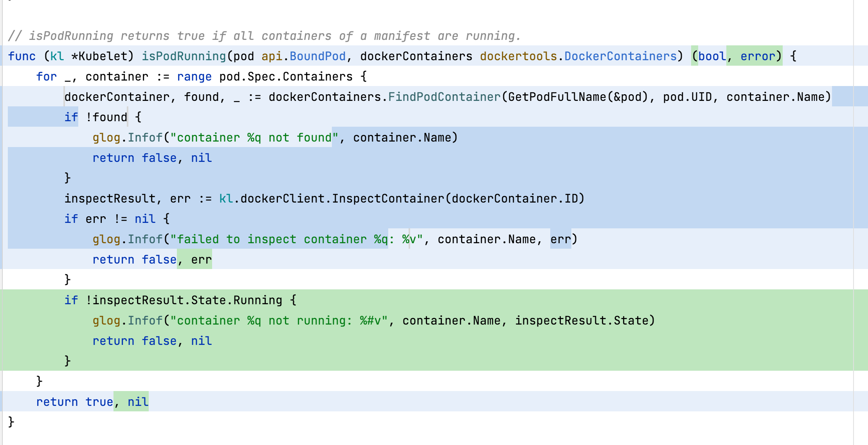Click the "container %q not found" string

pos(254,138)
